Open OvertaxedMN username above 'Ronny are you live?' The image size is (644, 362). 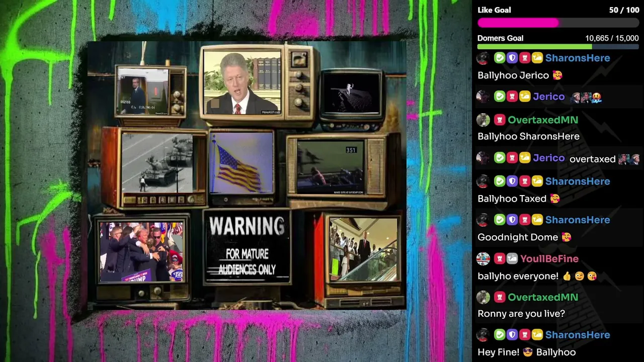(x=543, y=297)
